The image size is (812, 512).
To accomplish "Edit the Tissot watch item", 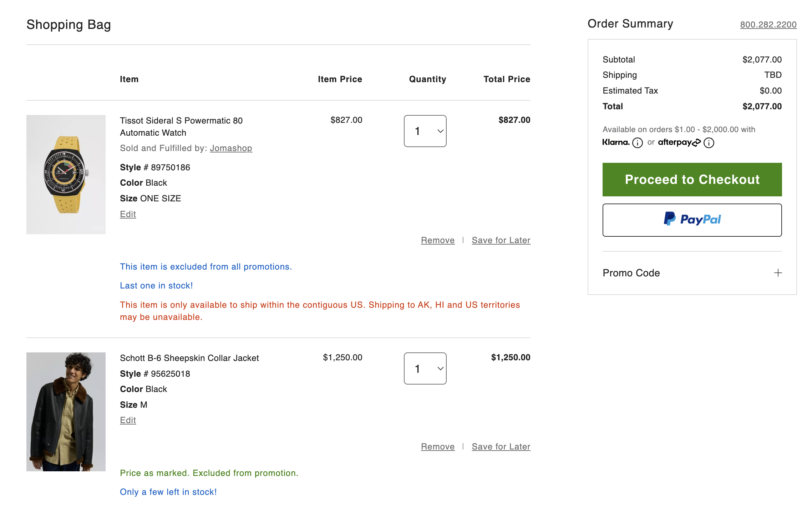I will click(x=128, y=214).
